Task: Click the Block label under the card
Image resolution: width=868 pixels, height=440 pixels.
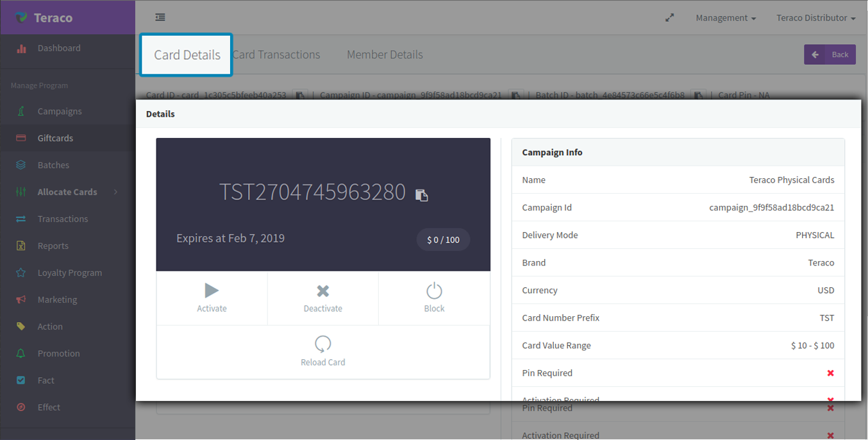Action: [x=434, y=309]
